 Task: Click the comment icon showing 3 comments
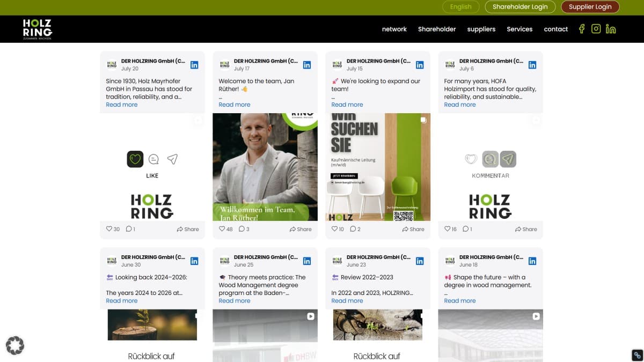241,229
